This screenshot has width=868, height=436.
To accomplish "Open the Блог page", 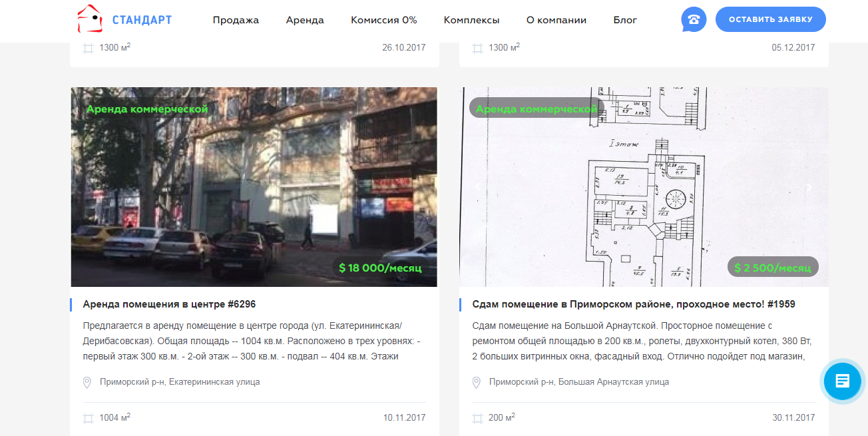I will (x=625, y=20).
